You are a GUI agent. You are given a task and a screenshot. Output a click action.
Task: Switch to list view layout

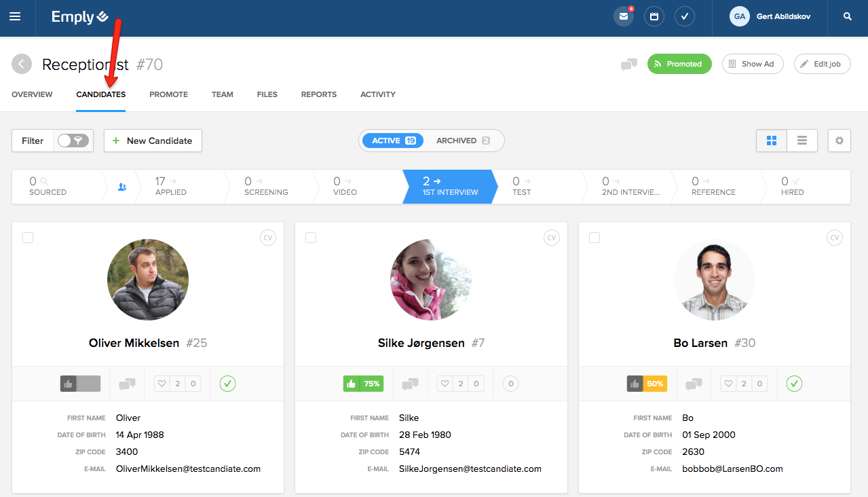click(x=802, y=141)
